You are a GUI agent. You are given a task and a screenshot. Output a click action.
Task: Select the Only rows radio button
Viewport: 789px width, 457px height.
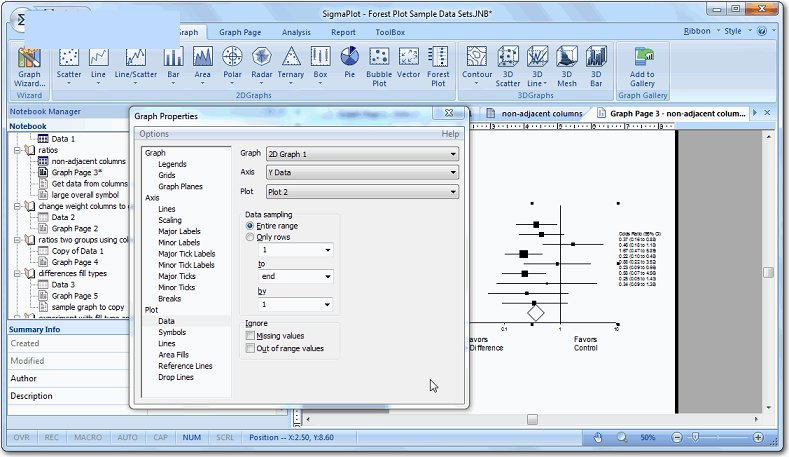click(250, 237)
